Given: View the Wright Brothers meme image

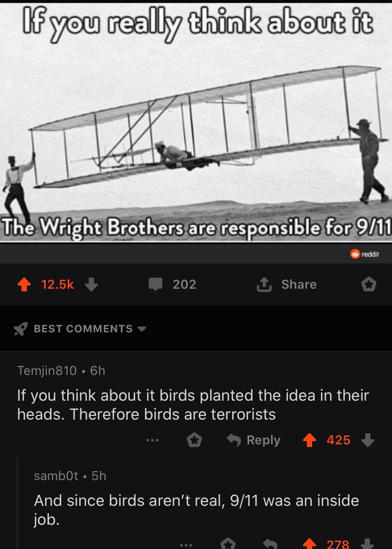Looking at the screenshot, I should [196, 122].
